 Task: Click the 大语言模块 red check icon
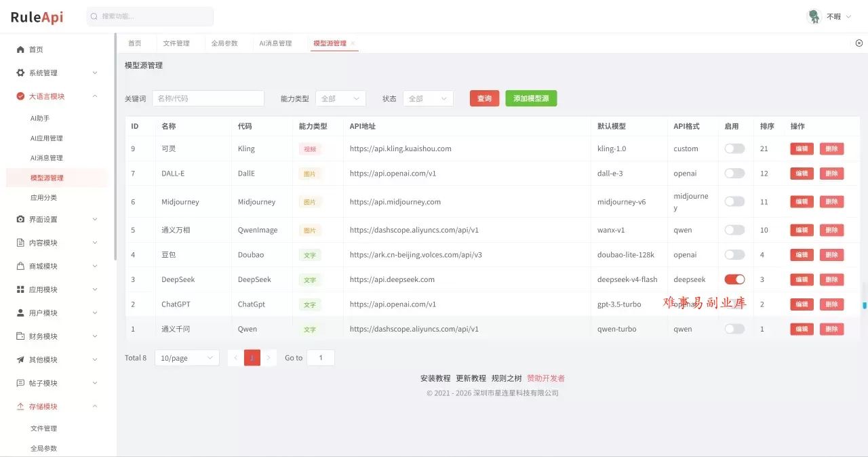click(x=20, y=96)
